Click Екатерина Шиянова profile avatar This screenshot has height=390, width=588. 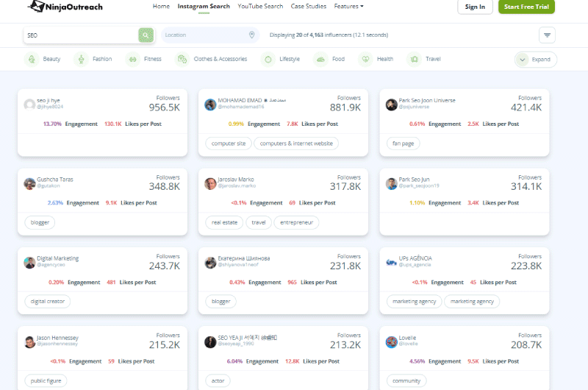coord(210,263)
